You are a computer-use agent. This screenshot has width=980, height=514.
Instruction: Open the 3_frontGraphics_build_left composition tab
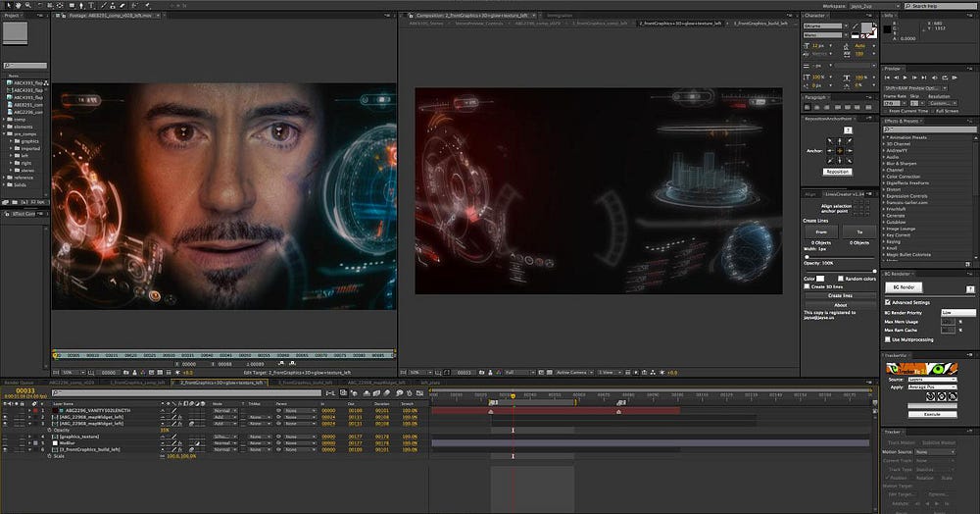click(x=760, y=24)
